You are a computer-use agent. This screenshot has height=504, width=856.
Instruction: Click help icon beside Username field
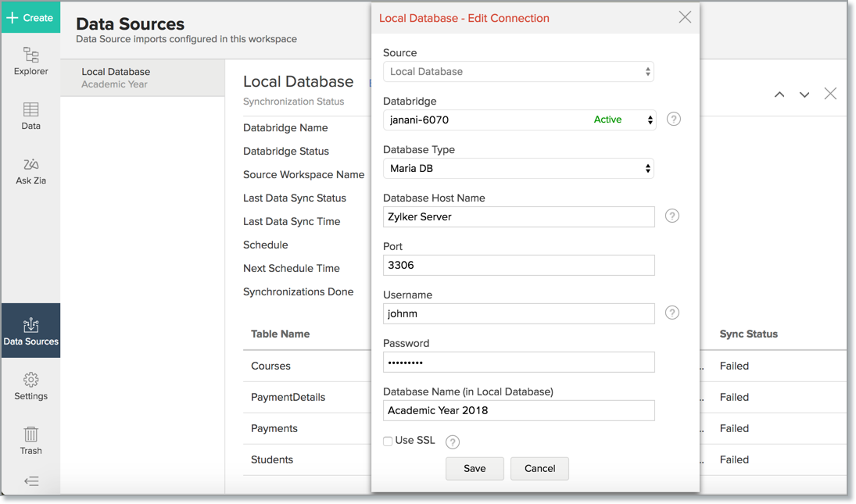pos(672,313)
